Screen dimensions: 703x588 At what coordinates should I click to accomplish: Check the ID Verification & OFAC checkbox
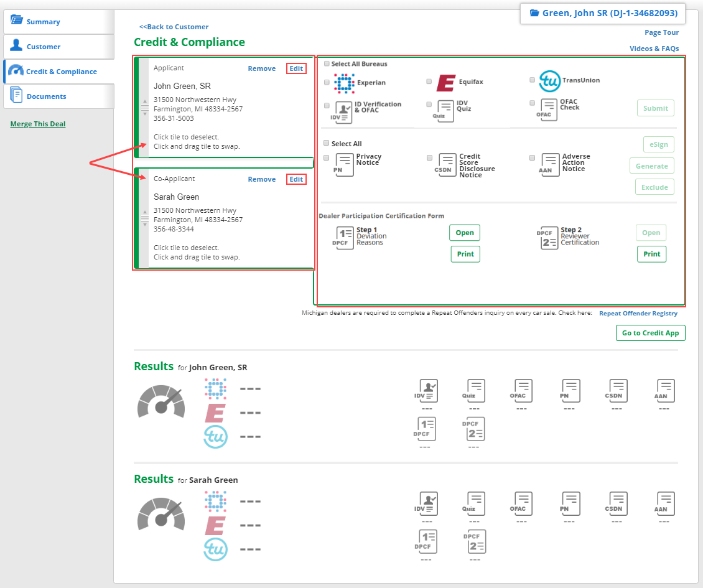[x=327, y=105]
